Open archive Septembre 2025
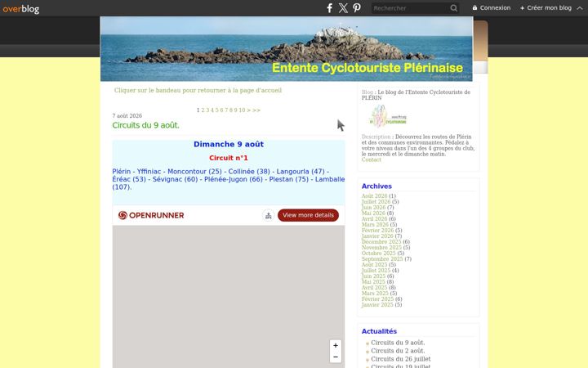The width and height of the screenshot is (588, 368). point(382,259)
